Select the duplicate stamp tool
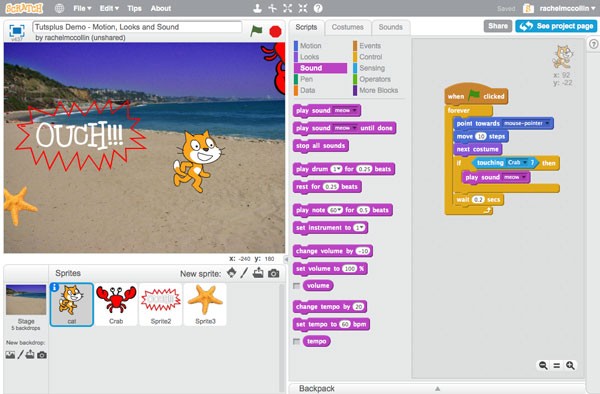This screenshot has height=394, width=600. [x=257, y=8]
